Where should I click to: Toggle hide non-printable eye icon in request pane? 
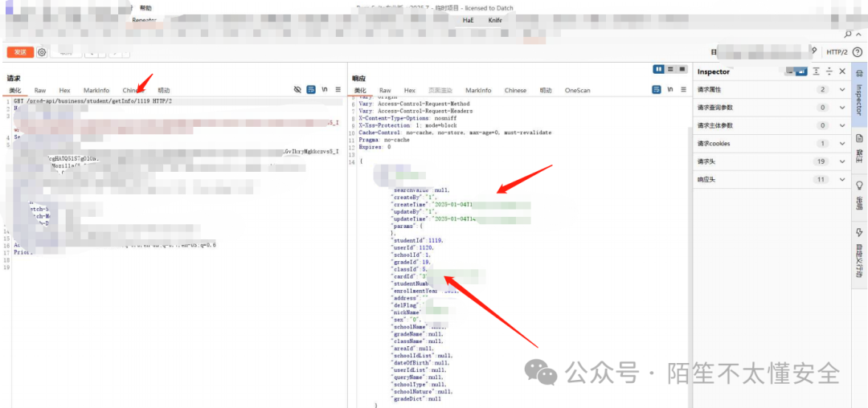tap(297, 90)
